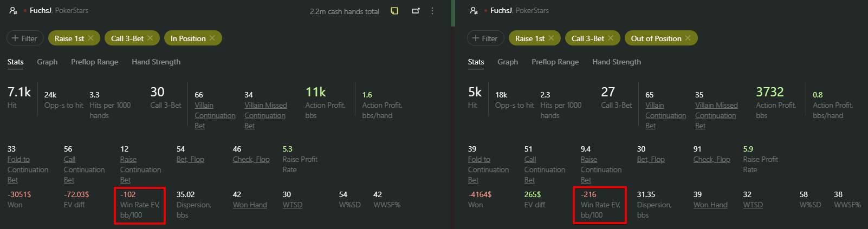Remove the left panel Call 3-Bet filter
868x229 pixels.
point(151,38)
